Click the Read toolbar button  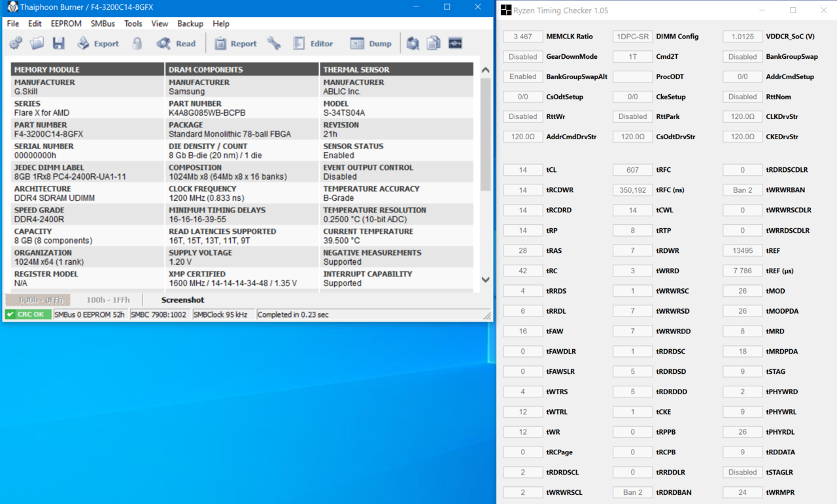click(176, 44)
